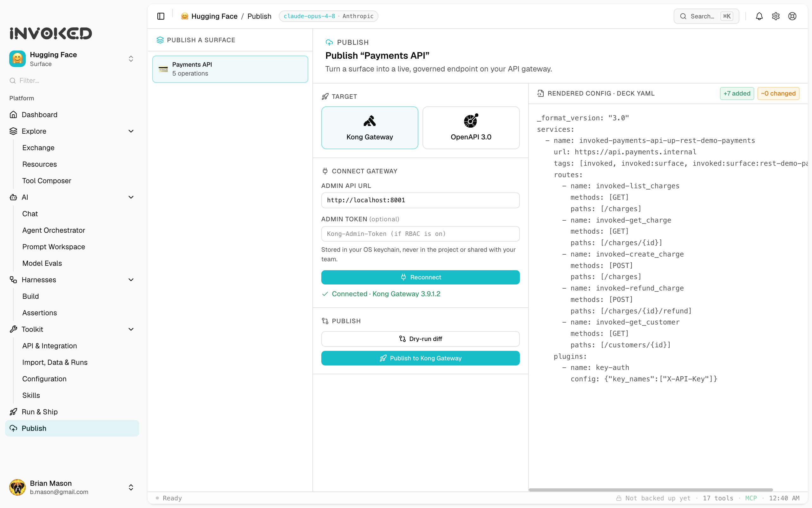
Task: Click the Connect Gateway plug icon
Action: (325, 171)
